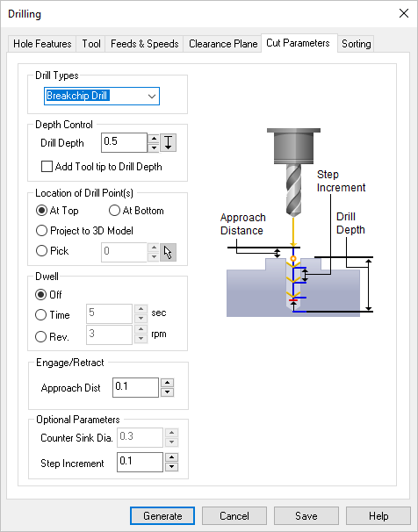This screenshot has width=418, height=532.
Task: Decrease Step Increment value
Action: 172,467
